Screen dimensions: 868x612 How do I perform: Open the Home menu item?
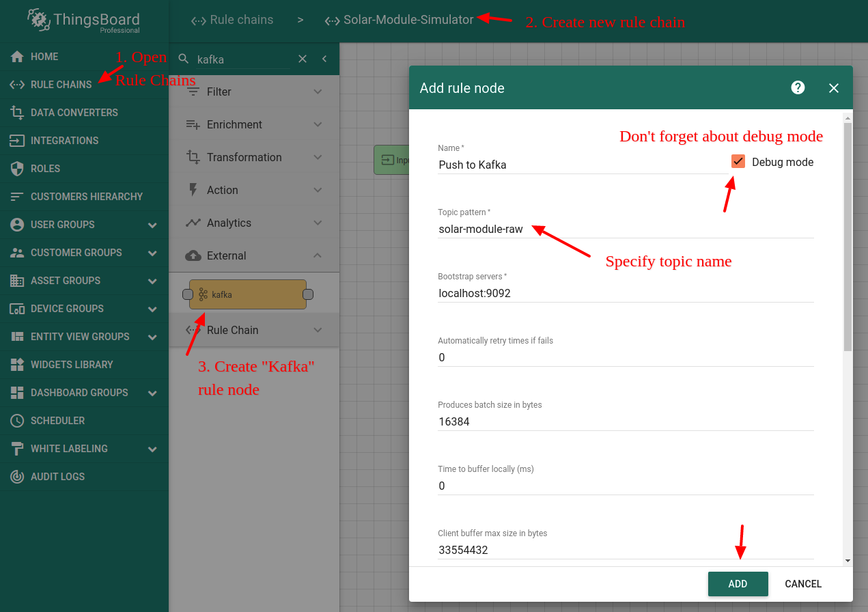[x=84, y=57]
